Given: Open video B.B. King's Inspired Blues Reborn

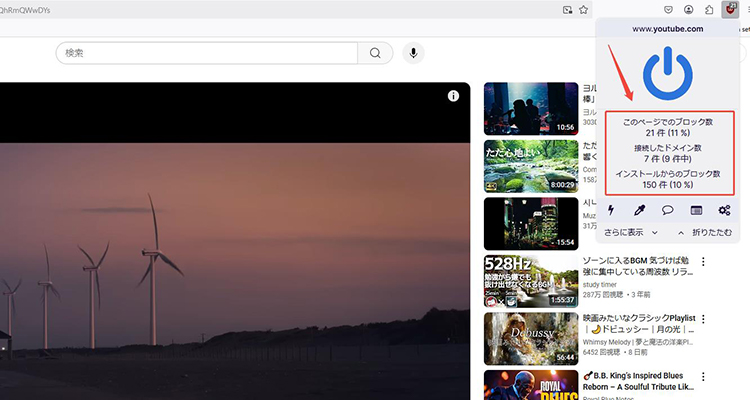Looking at the screenshot, I should (638, 381).
